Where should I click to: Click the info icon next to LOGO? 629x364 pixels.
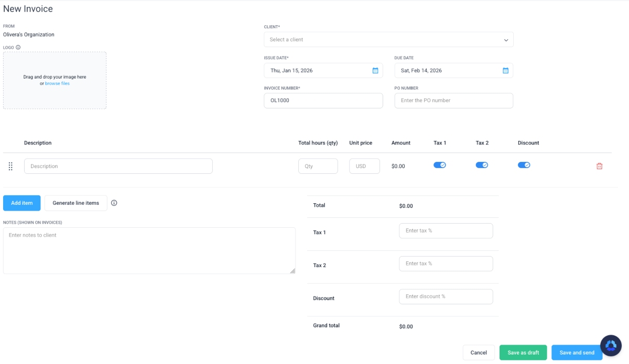[x=18, y=47]
